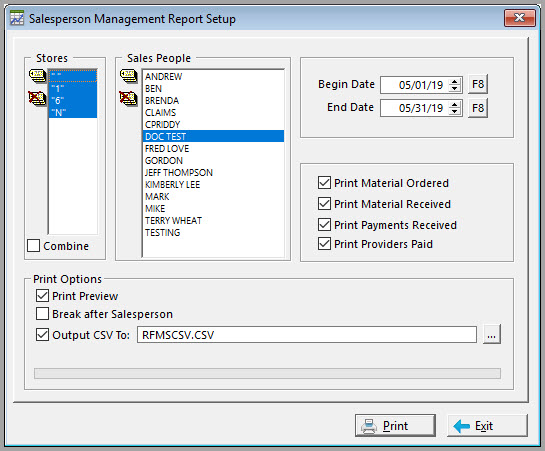Open calendar with F8 next to Begin Date

(x=478, y=84)
